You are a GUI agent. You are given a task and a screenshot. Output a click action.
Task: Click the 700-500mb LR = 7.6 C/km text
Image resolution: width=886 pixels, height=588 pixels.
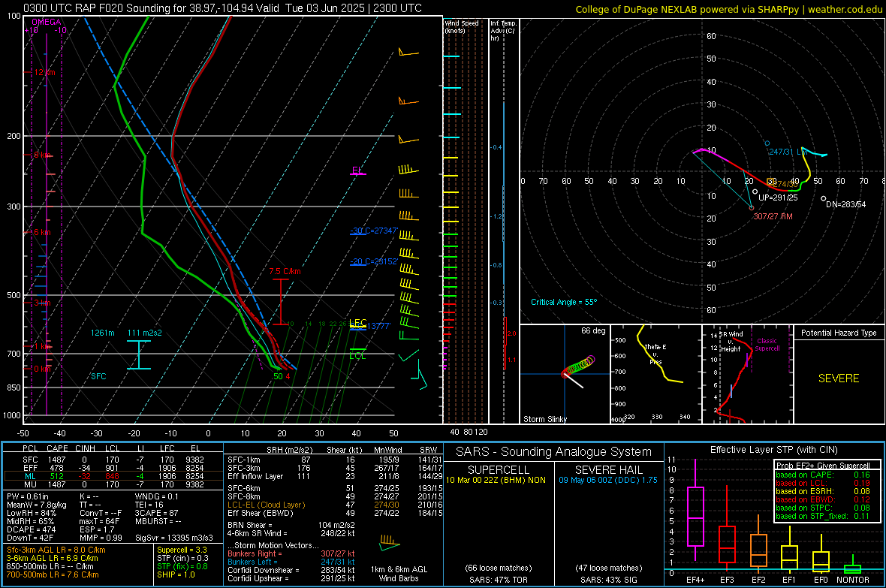(53, 575)
